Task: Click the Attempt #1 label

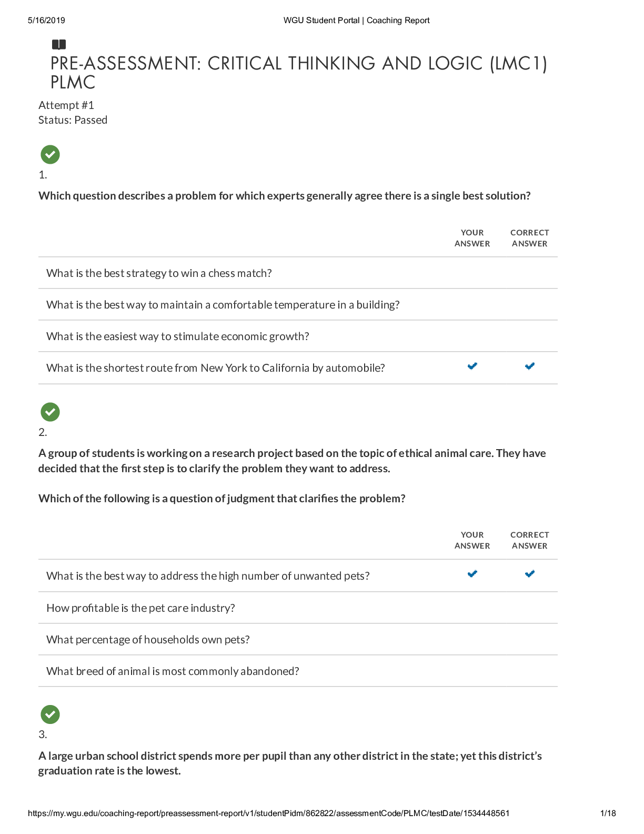Action: point(66,105)
